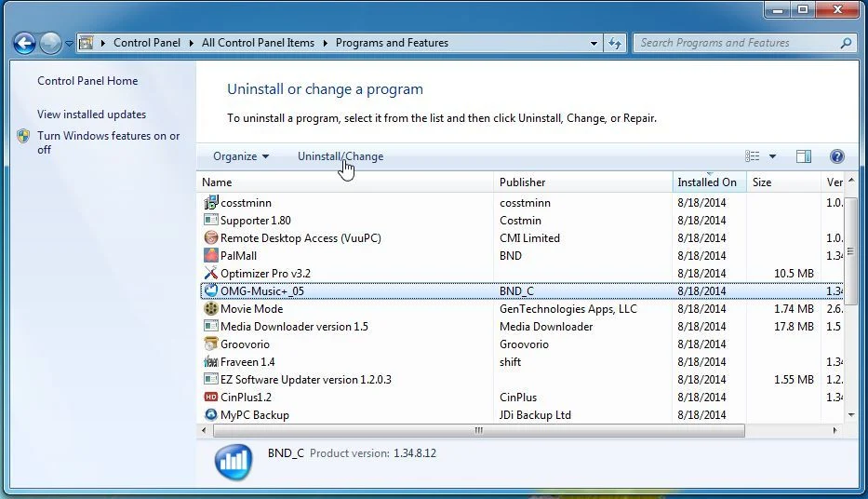Open recent pages dropdown beside navigation arrows
Image resolution: width=868 pixels, height=499 pixels.
point(69,43)
